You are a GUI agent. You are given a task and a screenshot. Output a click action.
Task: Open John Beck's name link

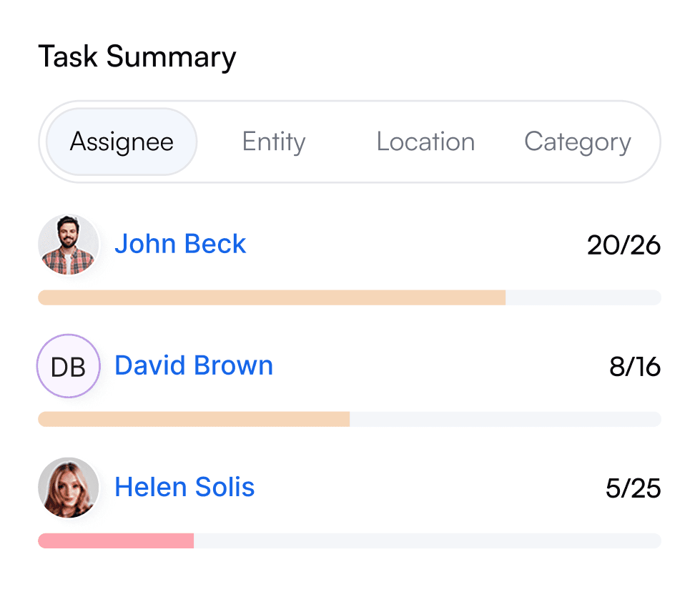180,244
